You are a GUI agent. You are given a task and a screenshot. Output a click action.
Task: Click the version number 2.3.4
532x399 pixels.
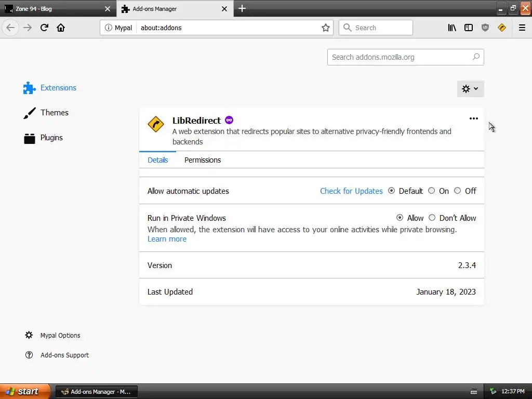click(467, 265)
